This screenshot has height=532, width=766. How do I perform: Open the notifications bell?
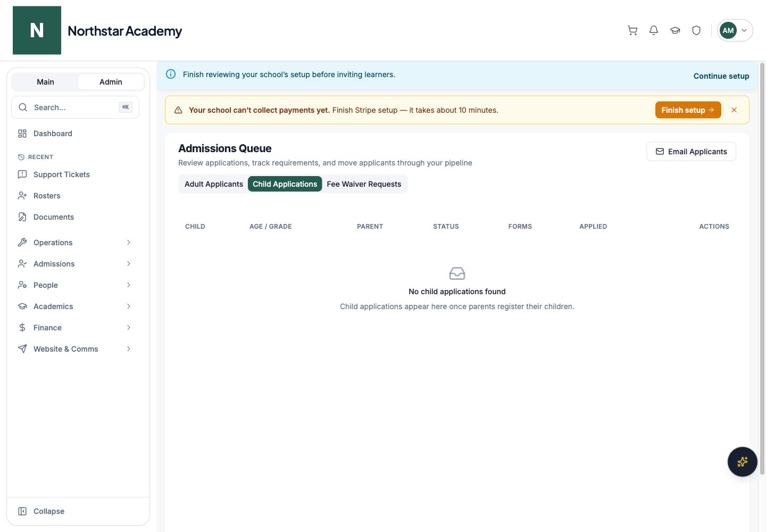coord(654,30)
